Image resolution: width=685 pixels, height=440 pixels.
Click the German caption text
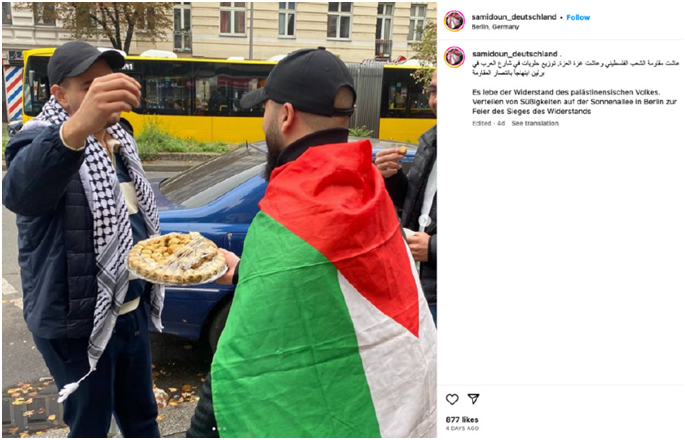tap(574, 102)
